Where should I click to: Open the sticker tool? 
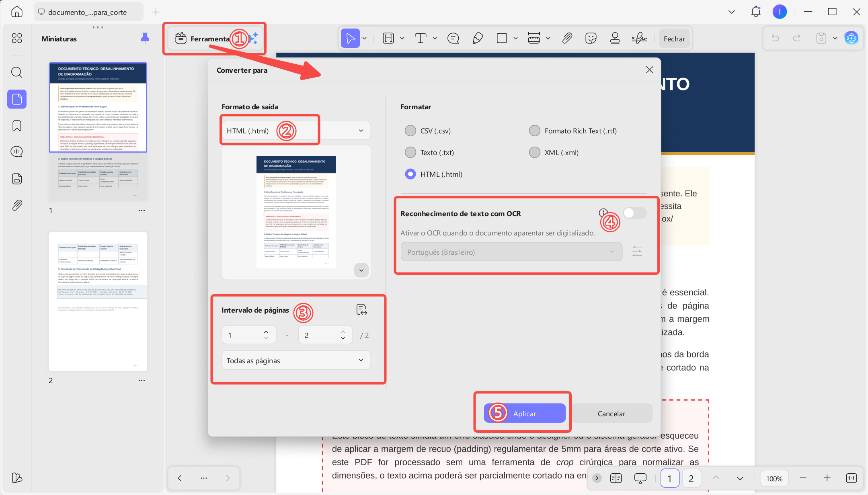591,39
